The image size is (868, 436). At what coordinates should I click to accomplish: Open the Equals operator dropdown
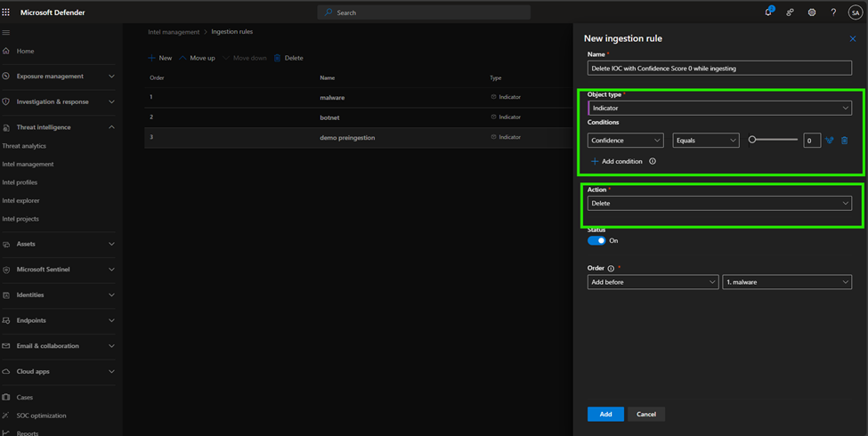706,141
